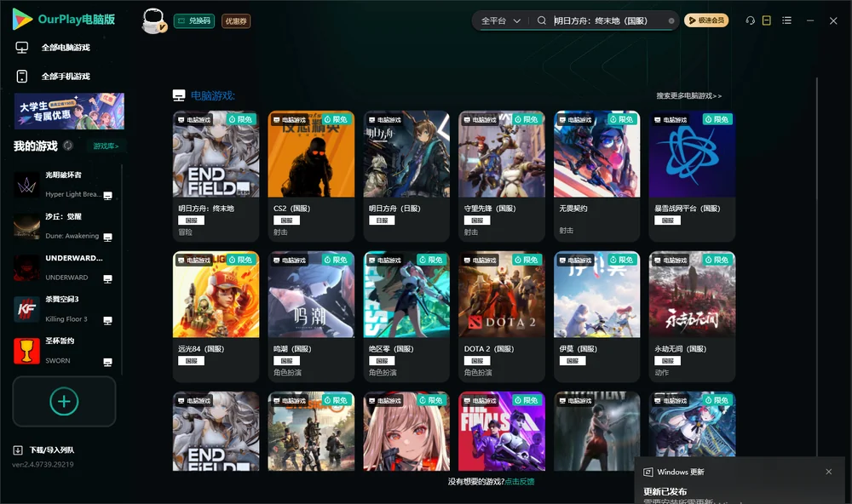Select 杀戮空间3 Killing Floor 3
The width and height of the screenshot is (852, 504).
(x=64, y=309)
